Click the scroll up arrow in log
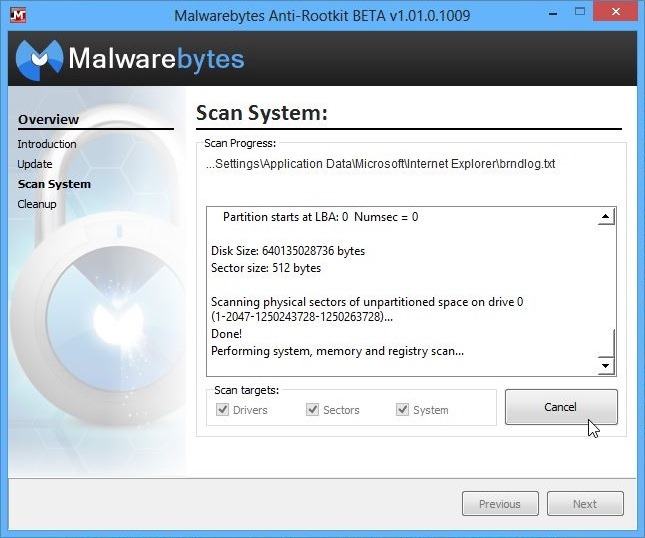 [606, 217]
